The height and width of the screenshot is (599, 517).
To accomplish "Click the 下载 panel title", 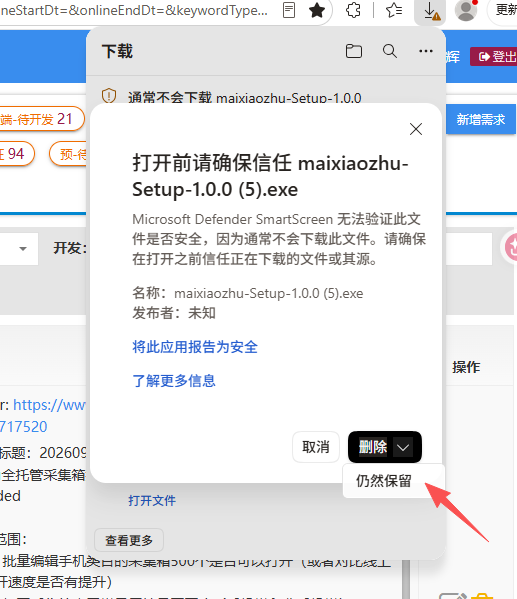I will 117,51.
